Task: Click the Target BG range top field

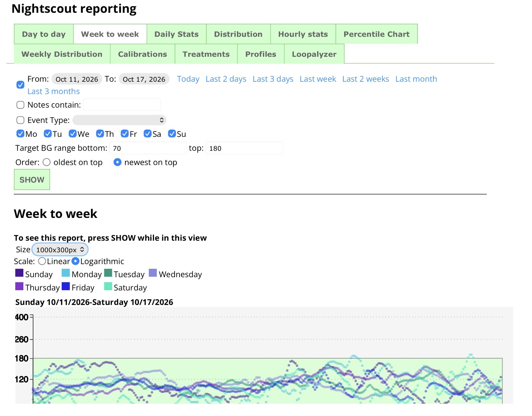Action: [244, 148]
